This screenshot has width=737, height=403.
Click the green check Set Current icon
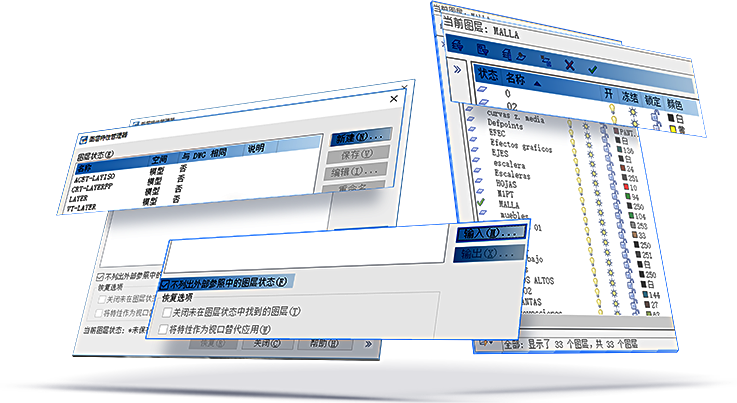(x=593, y=69)
